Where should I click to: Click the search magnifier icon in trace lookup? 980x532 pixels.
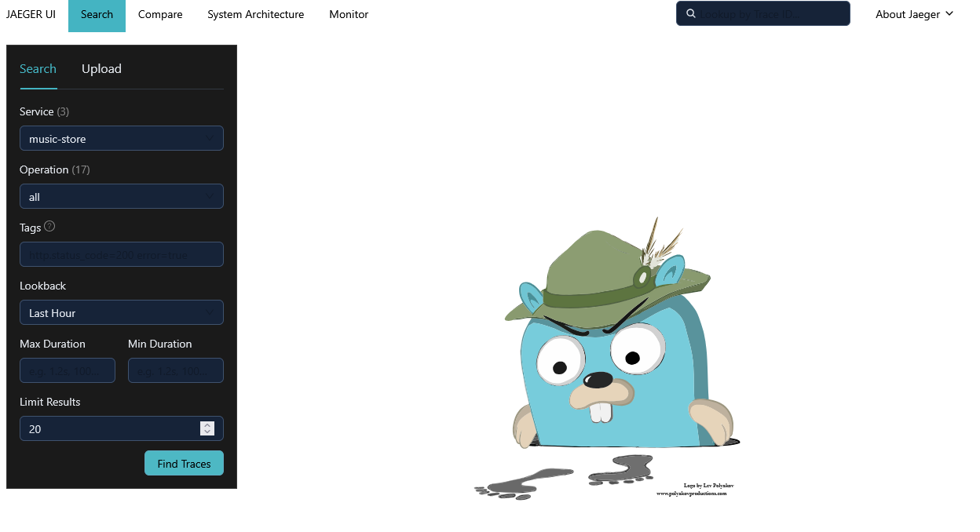point(691,13)
